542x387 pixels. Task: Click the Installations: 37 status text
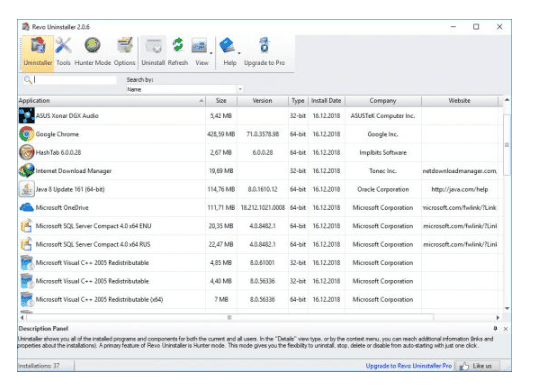coord(38,366)
